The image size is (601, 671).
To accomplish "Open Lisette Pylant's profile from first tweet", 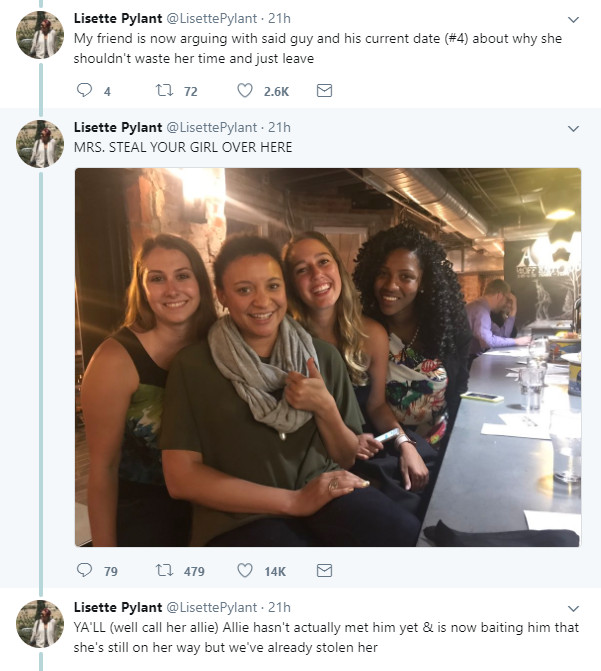I will point(116,19).
